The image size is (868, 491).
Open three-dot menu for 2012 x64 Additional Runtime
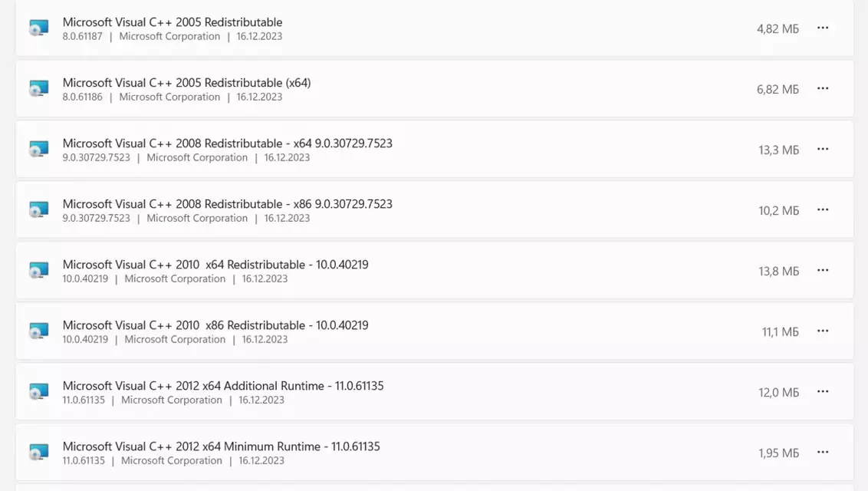(x=823, y=391)
